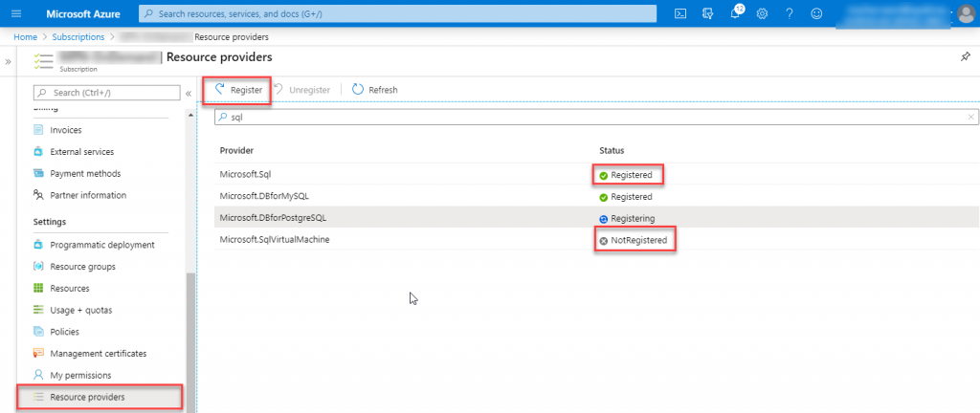
Task: Open Management certificates menu item
Action: [99, 354]
